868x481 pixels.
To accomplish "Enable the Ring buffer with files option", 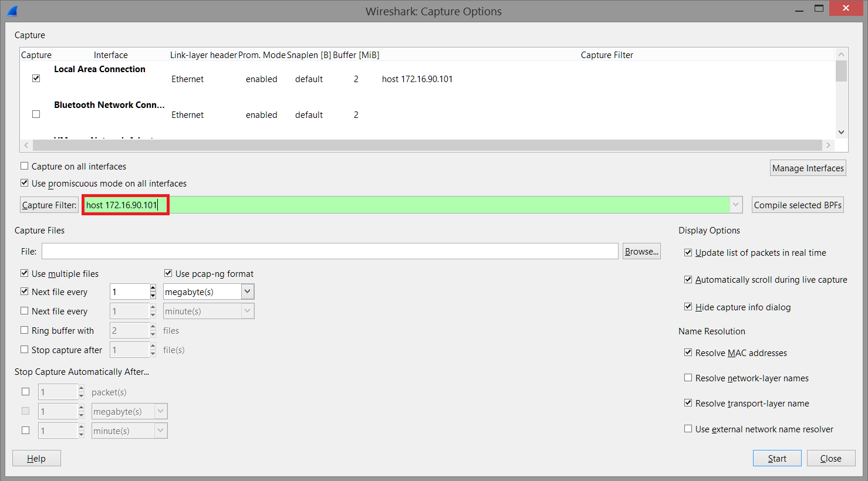I will pos(25,330).
